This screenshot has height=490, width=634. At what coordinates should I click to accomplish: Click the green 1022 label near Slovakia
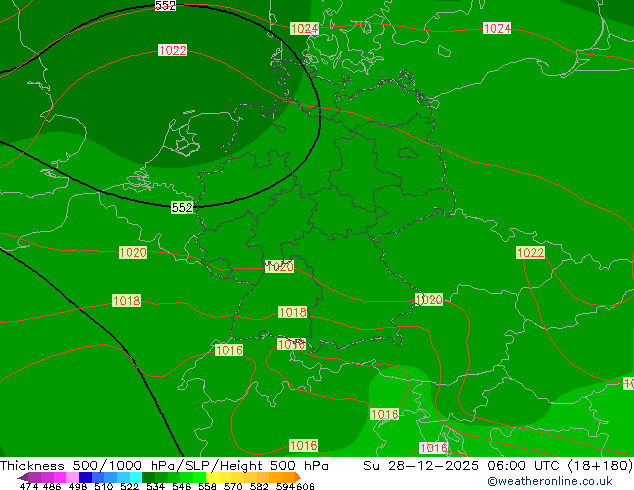(x=530, y=253)
